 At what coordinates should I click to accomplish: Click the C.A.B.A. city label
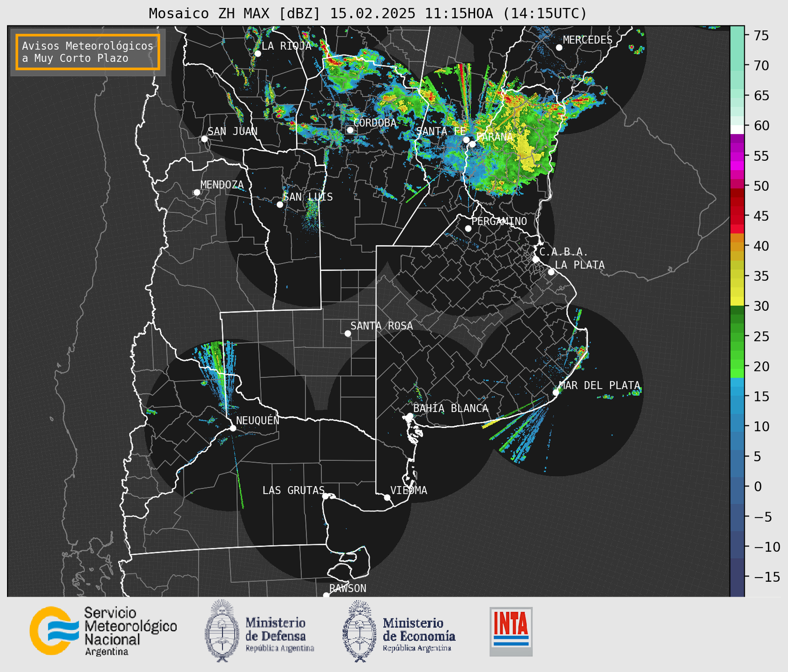pyautogui.click(x=564, y=252)
